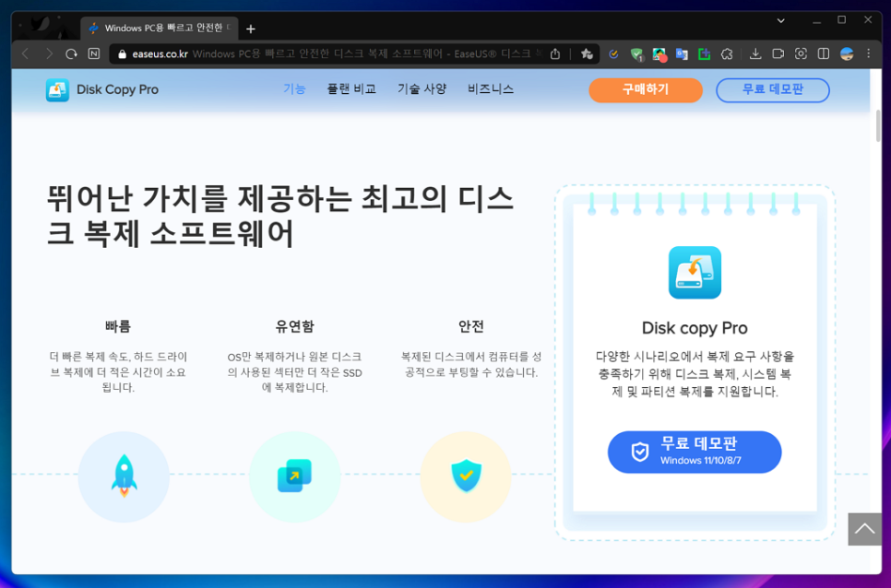Open the blue checkmark extension icon
Viewport: 891px width, 588px height.
(613, 54)
